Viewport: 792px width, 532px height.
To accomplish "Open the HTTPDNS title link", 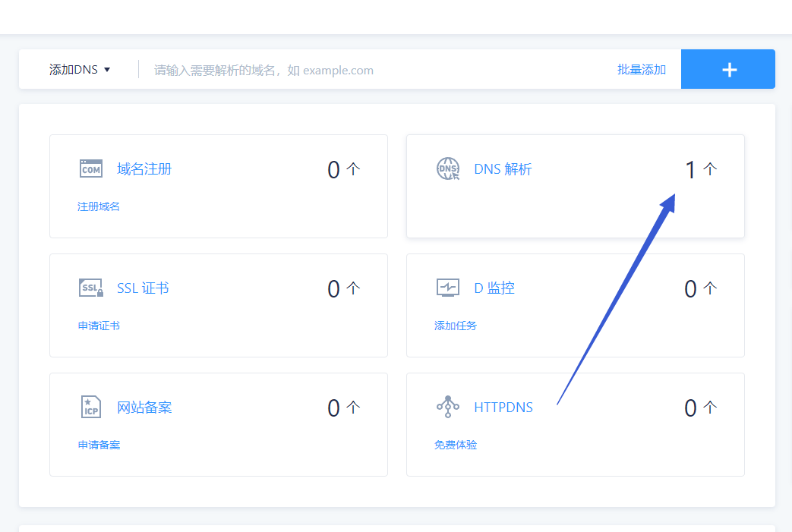I will tap(503, 408).
